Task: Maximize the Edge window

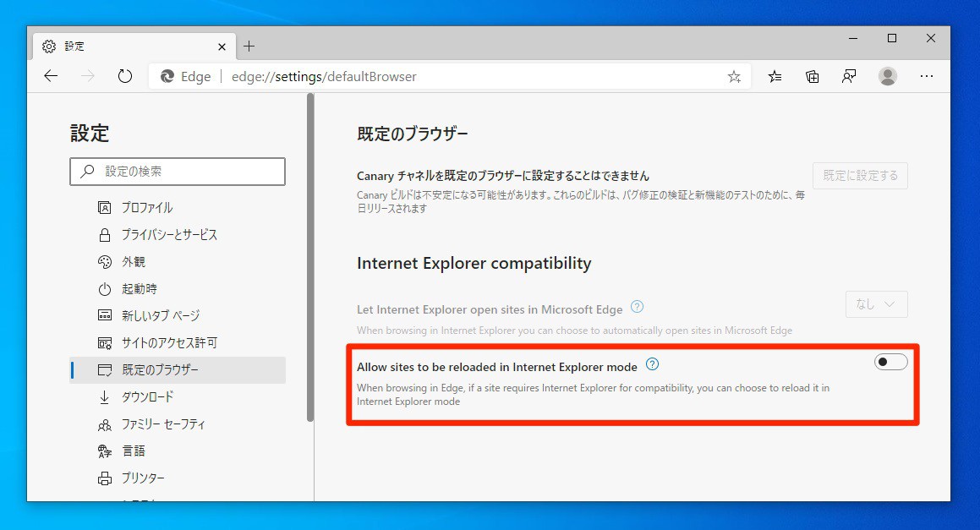Action: pos(892,38)
